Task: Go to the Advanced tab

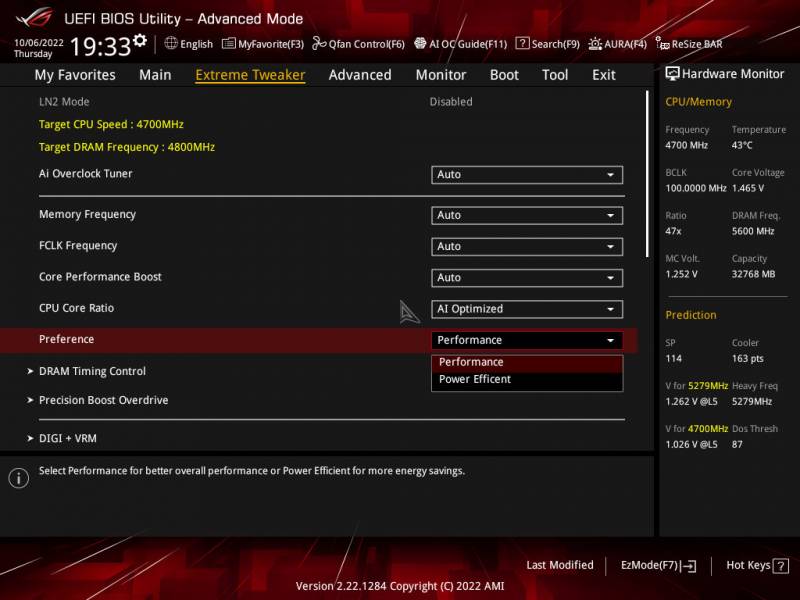Action: click(x=360, y=75)
